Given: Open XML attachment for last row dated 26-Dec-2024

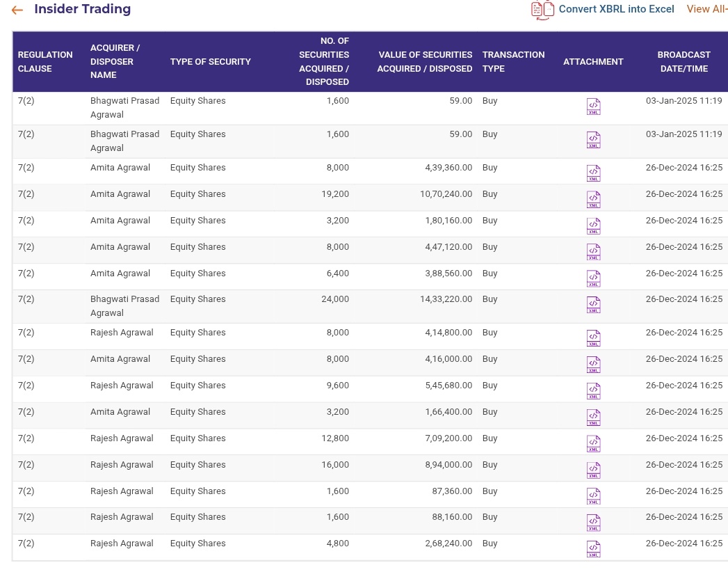Looking at the screenshot, I should point(593,548).
